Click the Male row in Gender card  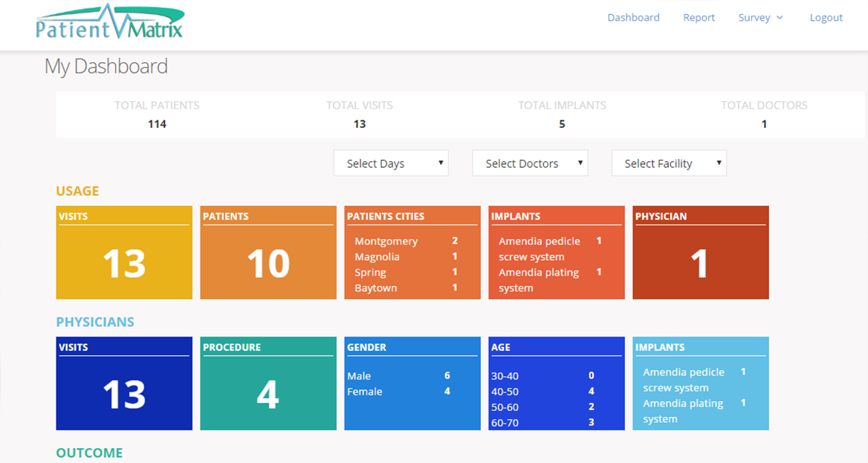pyautogui.click(x=398, y=375)
